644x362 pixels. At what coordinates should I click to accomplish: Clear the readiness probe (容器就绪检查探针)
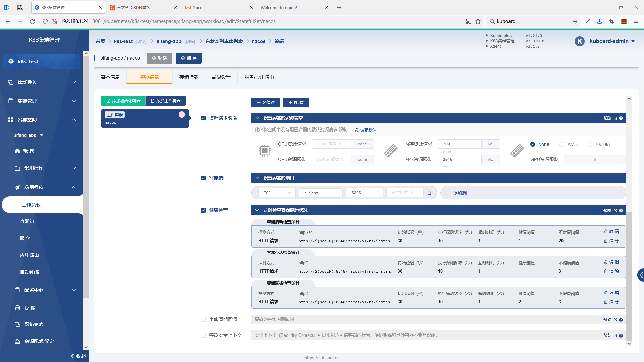611,302
